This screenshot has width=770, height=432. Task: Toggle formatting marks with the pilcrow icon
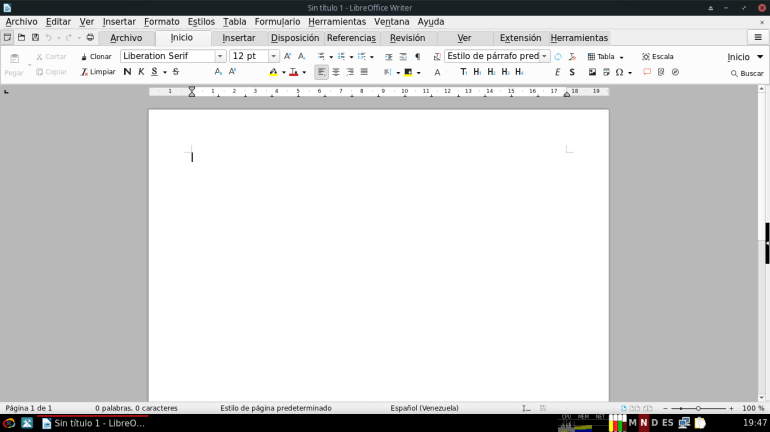[x=417, y=57]
